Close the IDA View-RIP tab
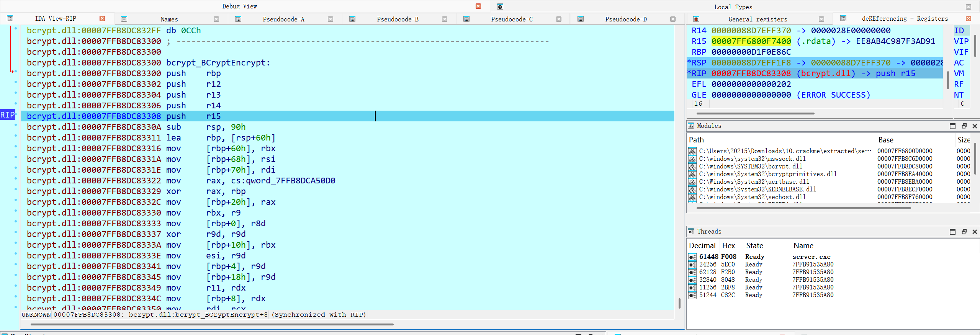The image size is (980, 335). tap(102, 18)
